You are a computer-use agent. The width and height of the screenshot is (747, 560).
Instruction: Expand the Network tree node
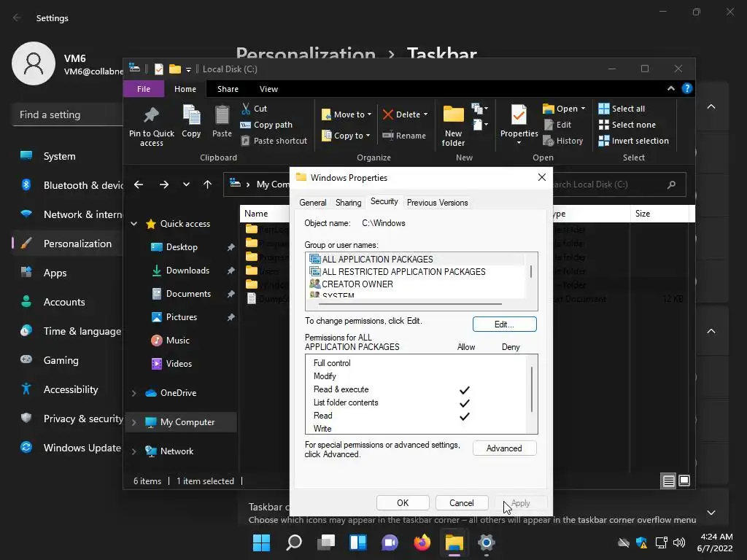click(x=134, y=451)
